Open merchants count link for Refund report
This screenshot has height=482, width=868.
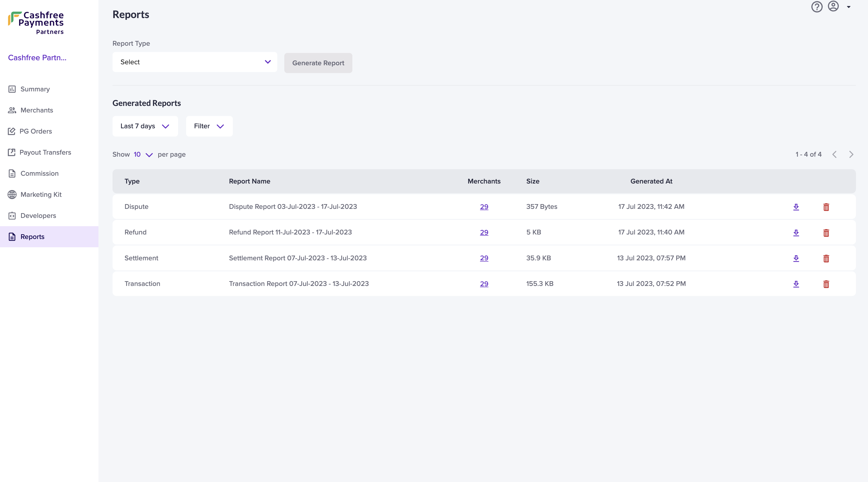pyautogui.click(x=484, y=232)
